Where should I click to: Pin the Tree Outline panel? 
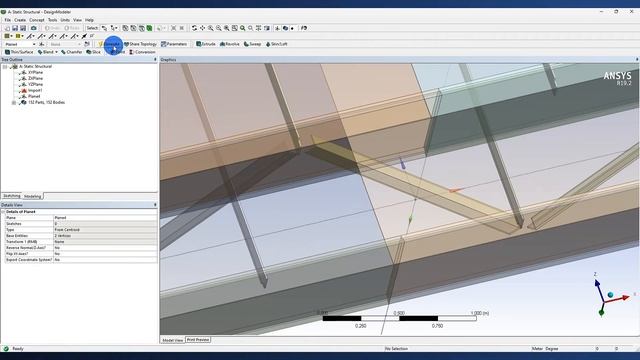155,60
